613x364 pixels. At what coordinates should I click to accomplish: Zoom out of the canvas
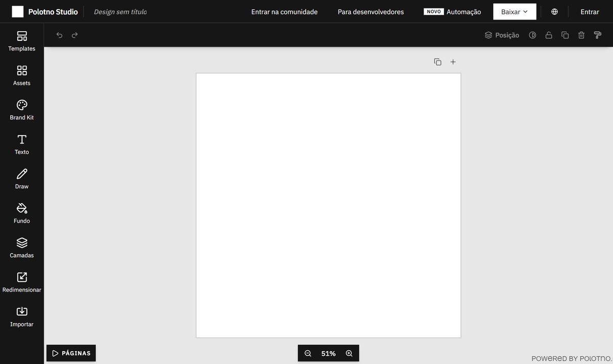(308, 353)
